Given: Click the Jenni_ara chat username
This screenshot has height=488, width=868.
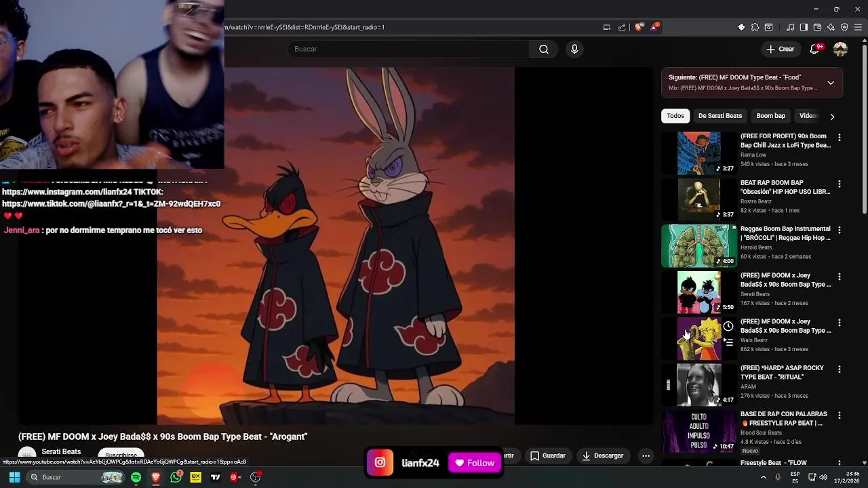Looking at the screenshot, I should [22, 230].
